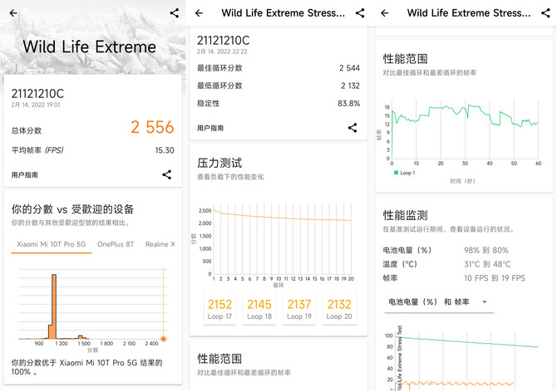Open 用户指南 under the 2 556 score
This screenshot has width=557, height=392.
click(25, 175)
